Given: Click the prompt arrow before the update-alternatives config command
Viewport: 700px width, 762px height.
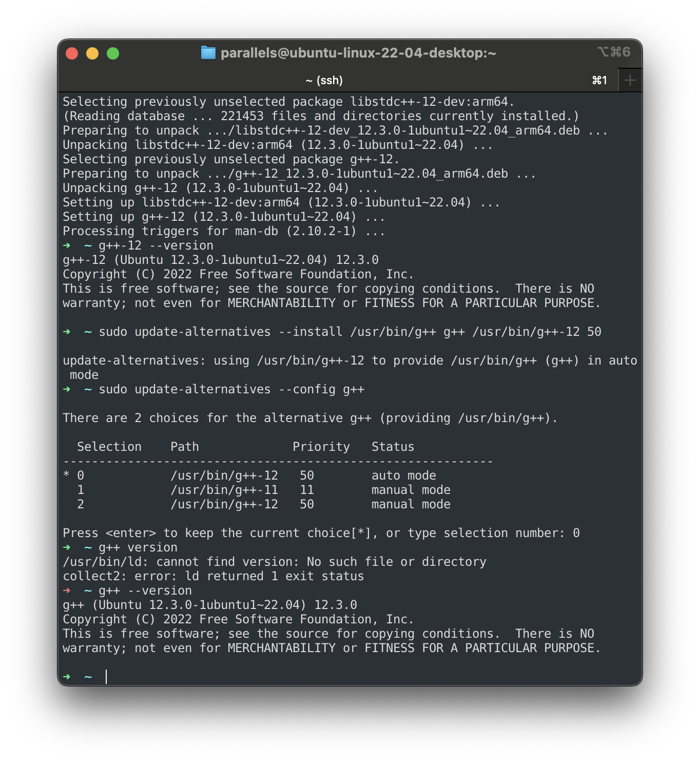Looking at the screenshot, I should (x=67, y=389).
